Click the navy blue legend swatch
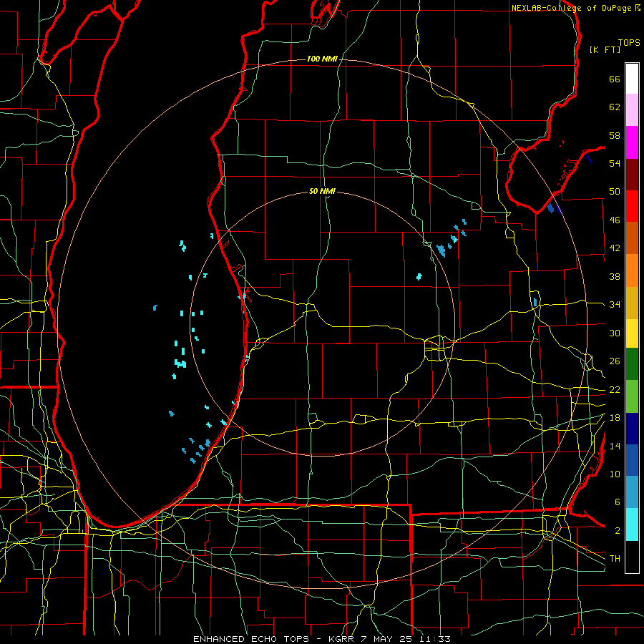 [632, 429]
